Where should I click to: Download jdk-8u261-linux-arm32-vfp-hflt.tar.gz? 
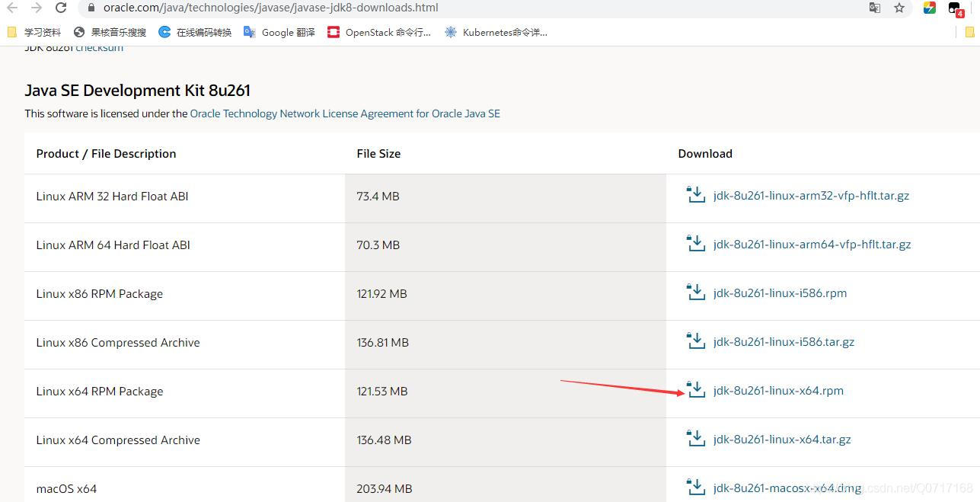pyautogui.click(x=811, y=196)
